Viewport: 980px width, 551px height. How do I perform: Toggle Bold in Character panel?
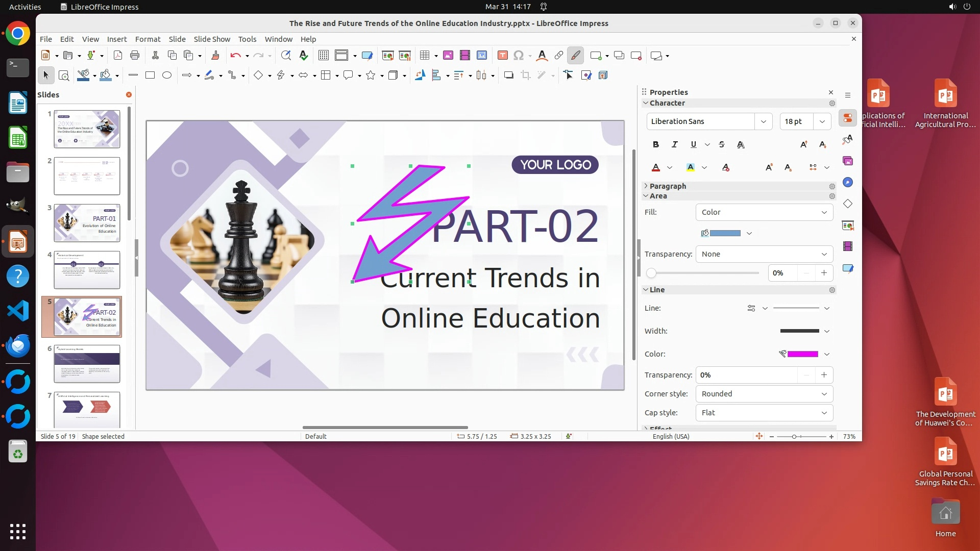(x=656, y=145)
